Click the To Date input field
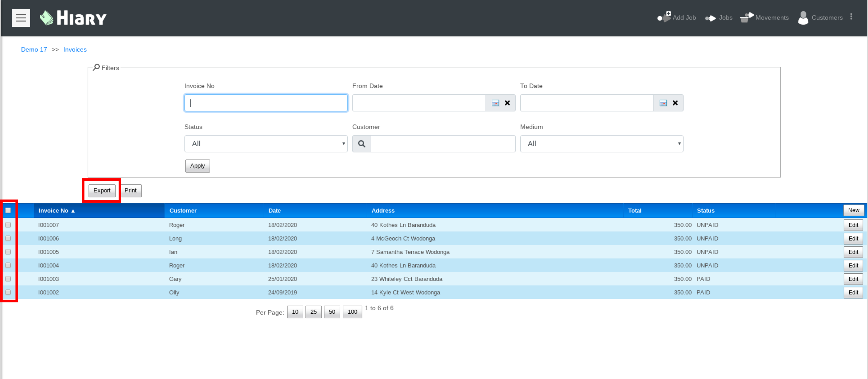 click(x=587, y=103)
